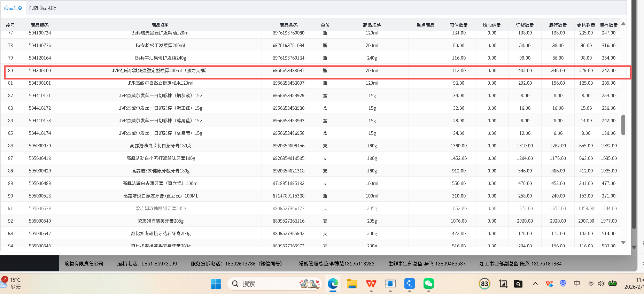
Task: Click the table's vertical scrollbar thumb
Action: [x=623, y=124]
